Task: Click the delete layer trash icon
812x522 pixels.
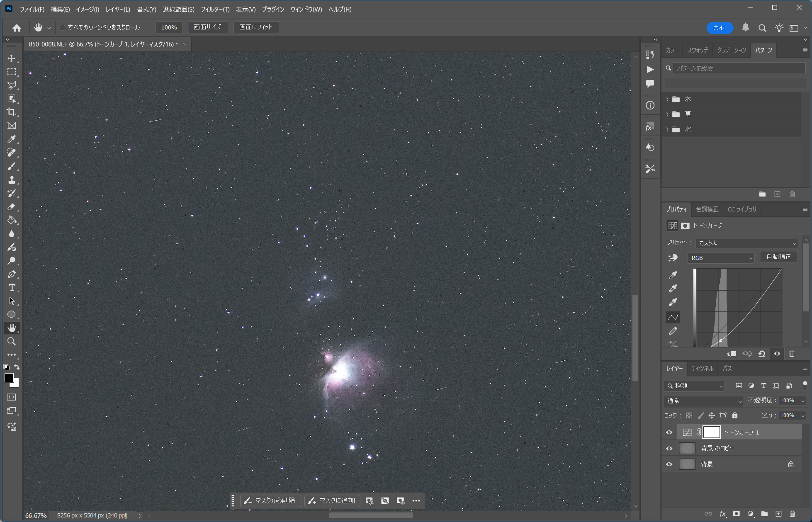Action: click(x=792, y=514)
